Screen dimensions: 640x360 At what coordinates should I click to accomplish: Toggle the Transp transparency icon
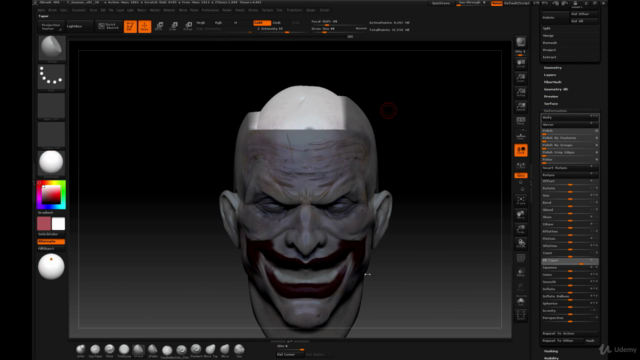pos(521,273)
